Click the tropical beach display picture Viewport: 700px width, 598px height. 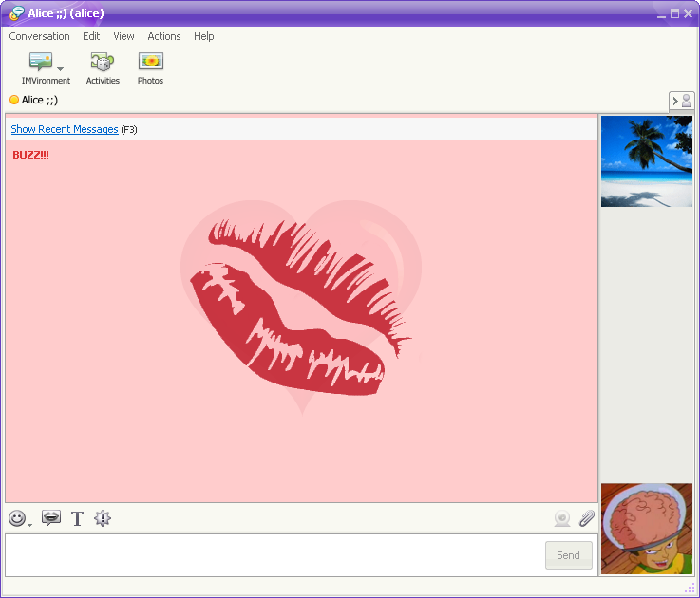point(646,161)
